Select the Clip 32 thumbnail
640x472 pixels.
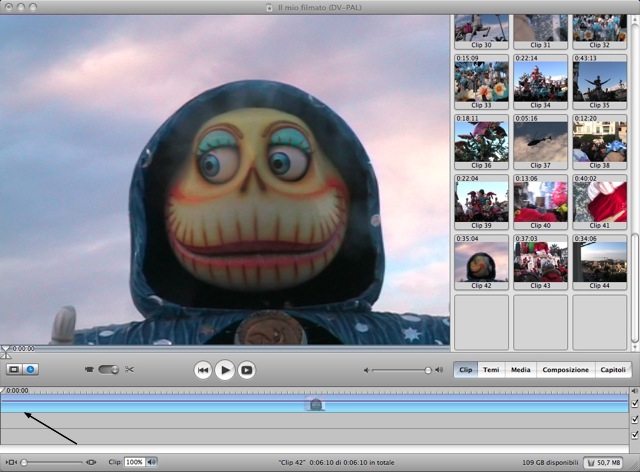(x=600, y=32)
